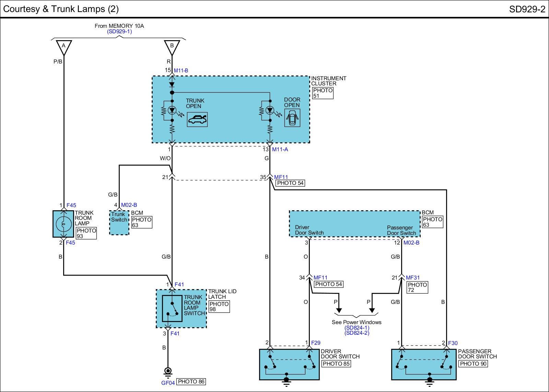Select the triangle connector labeled A
This screenshot has height=392, width=549.
click(x=63, y=47)
